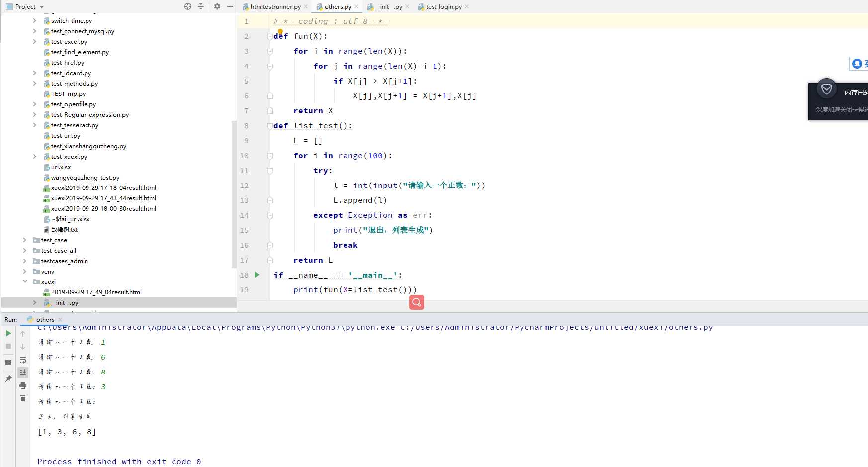Expand test_idcard.py tree node
This screenshot has height=467, width=868.
34,73
